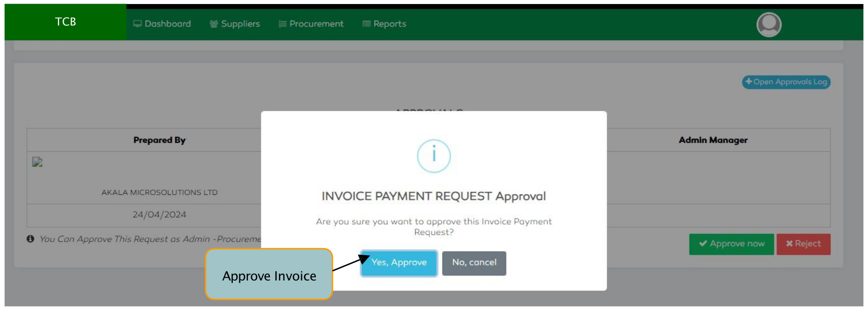Click the INVOICE PAYMENT REQUEST Approval heading
Viewport: 868px width, 309px height.
click(434, 196)
